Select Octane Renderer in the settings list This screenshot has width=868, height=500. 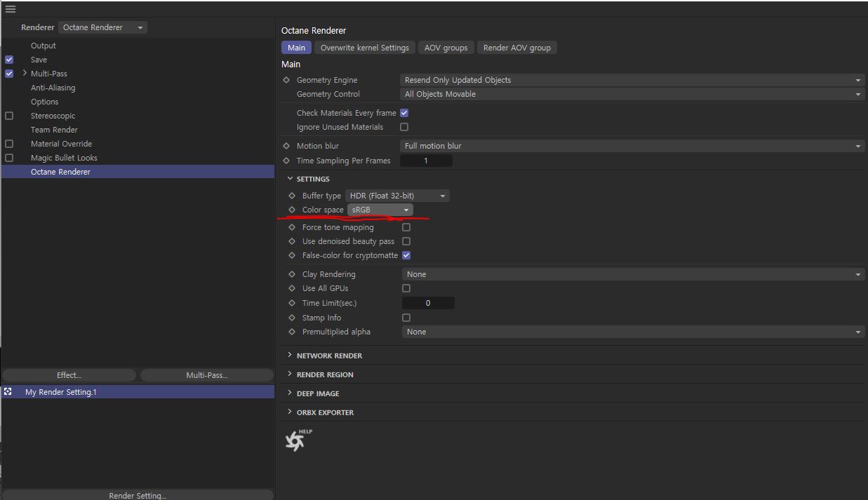(138, 172)
